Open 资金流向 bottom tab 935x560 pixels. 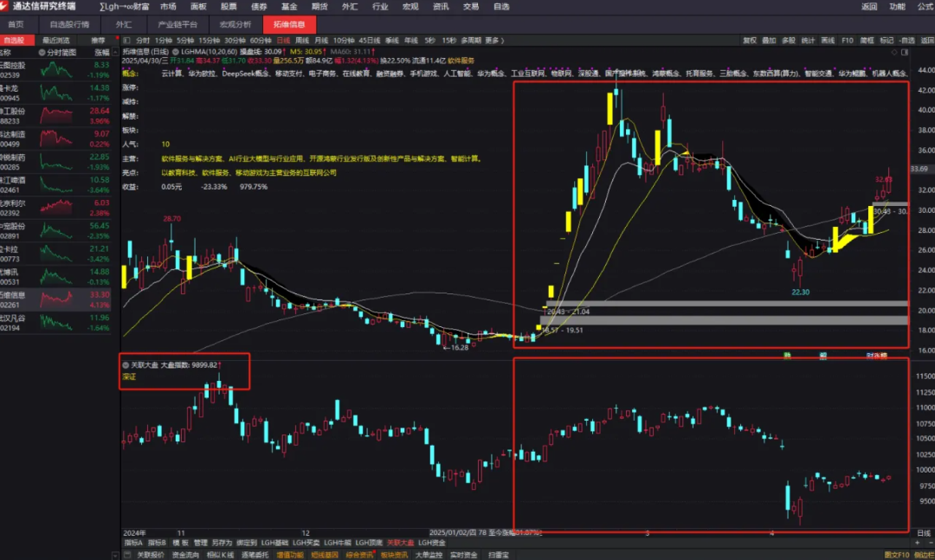(x=185, y=555)
